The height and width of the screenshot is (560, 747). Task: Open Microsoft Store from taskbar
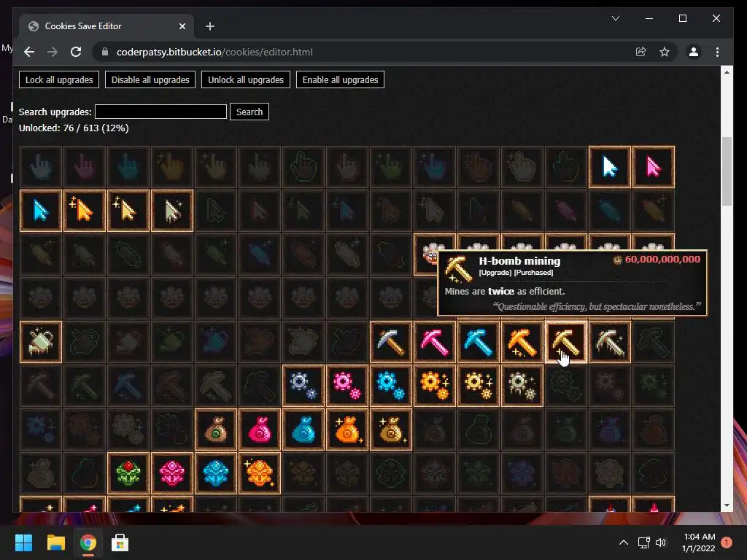pyautogui.click(x=120, y=542)
